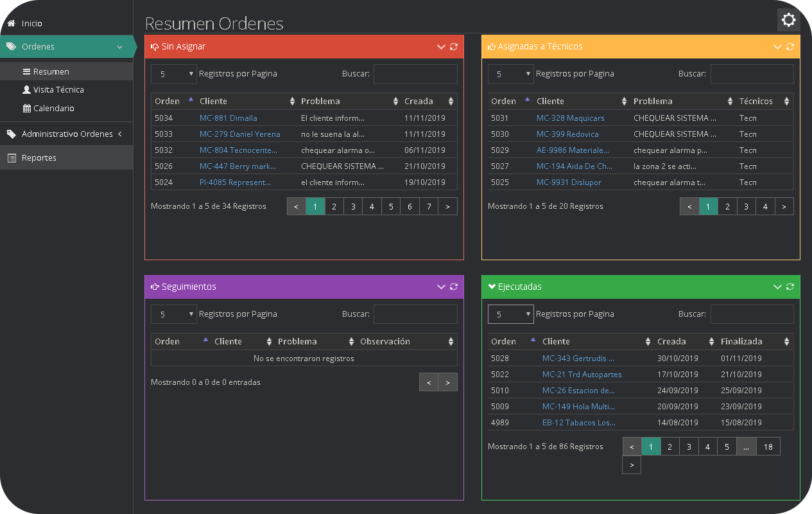The height and width of the screenshot is (514, 812).
Task: Go to Calendario menu item
Action: click(x=53, y=109)
